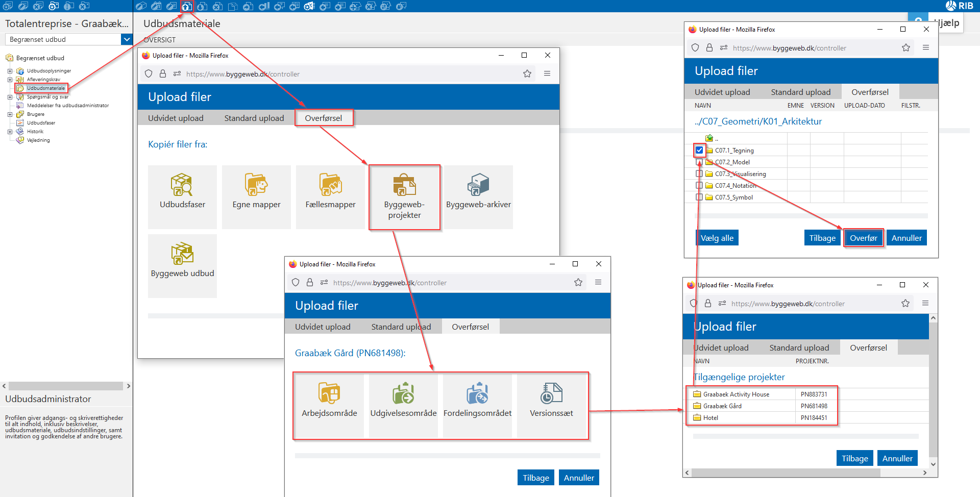Check C07.5_Symbol checkbox
Image resolution: width=980 pixels, height=497 pixels.
(x=699, y=197)
